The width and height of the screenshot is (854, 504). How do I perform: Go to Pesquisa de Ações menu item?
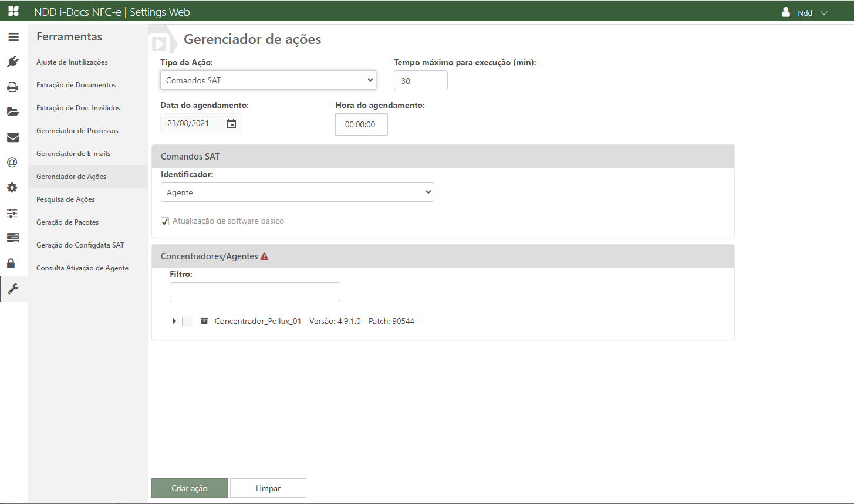click(x=66, y=199)
